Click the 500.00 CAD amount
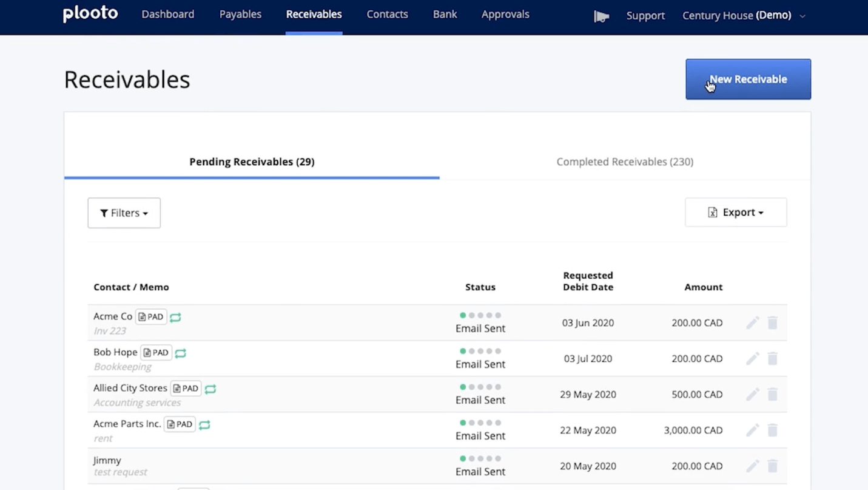The width and height of the screenshot is (868, 490). [x=697, y=395]
